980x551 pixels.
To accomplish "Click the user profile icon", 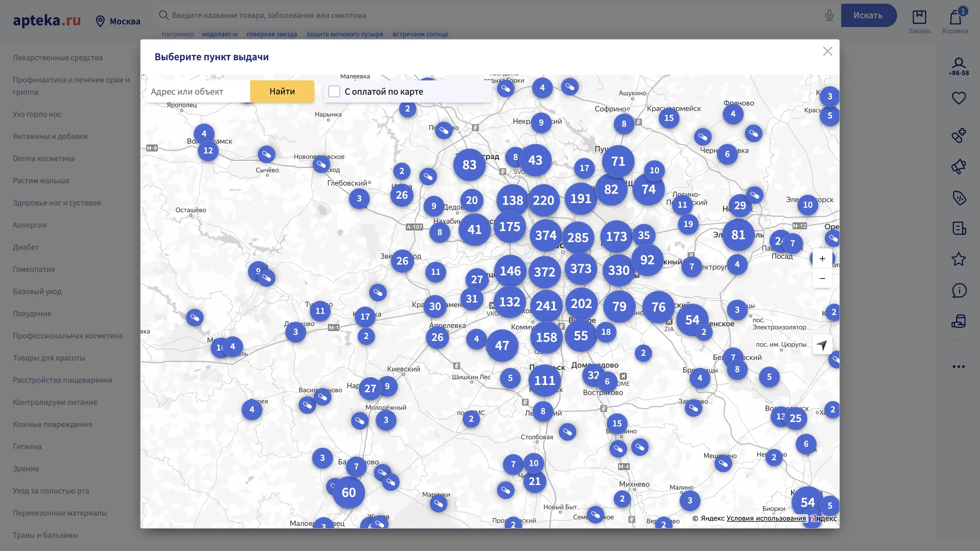I will coord(959,63).
